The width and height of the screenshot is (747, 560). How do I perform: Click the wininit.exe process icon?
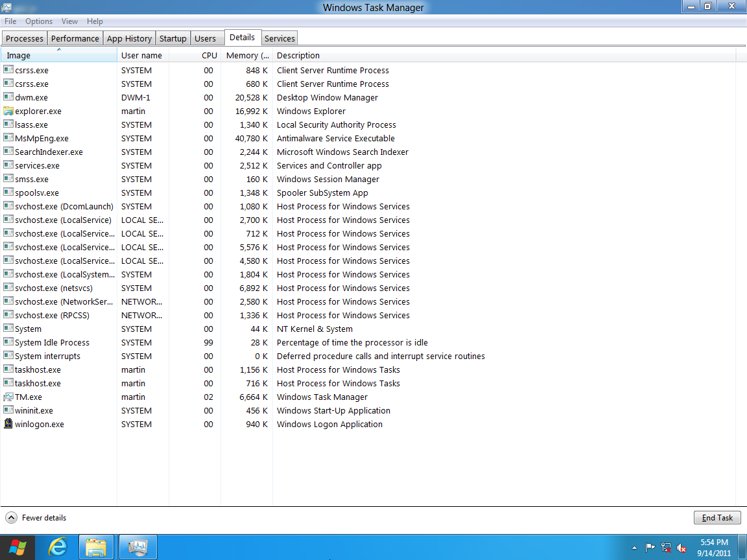point(8,410)
